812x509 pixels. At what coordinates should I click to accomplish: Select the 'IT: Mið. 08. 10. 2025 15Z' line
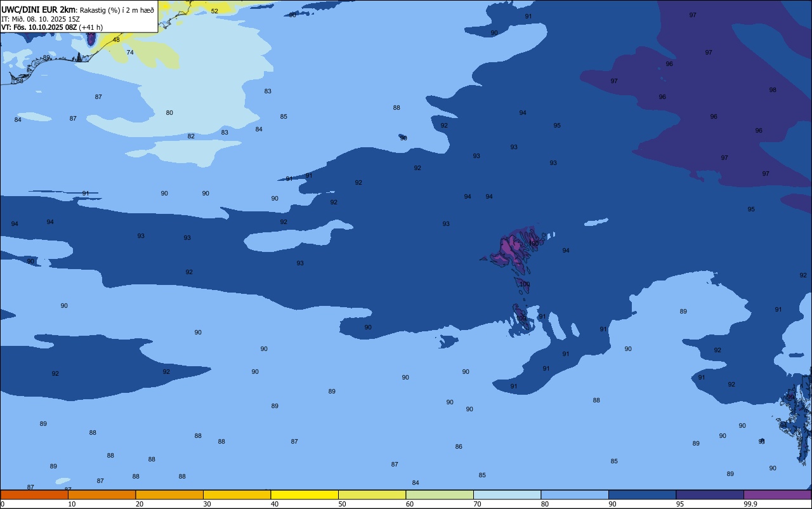coord(40,18)
